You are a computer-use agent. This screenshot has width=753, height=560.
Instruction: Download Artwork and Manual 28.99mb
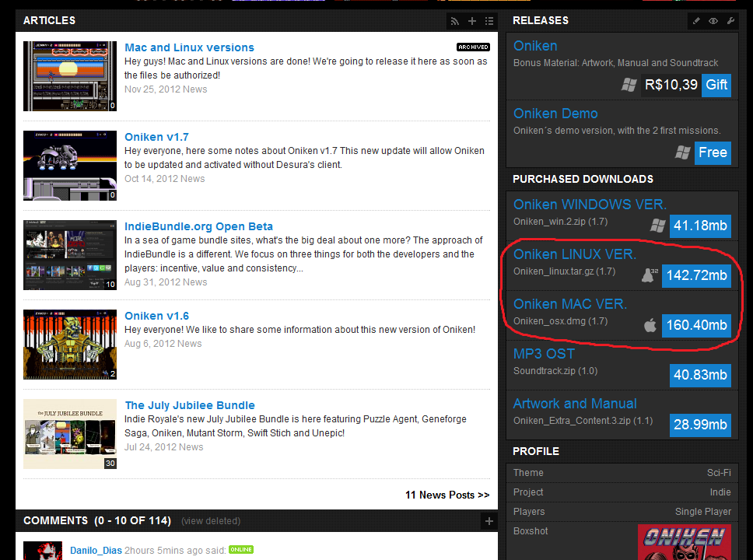pos(700,425)
